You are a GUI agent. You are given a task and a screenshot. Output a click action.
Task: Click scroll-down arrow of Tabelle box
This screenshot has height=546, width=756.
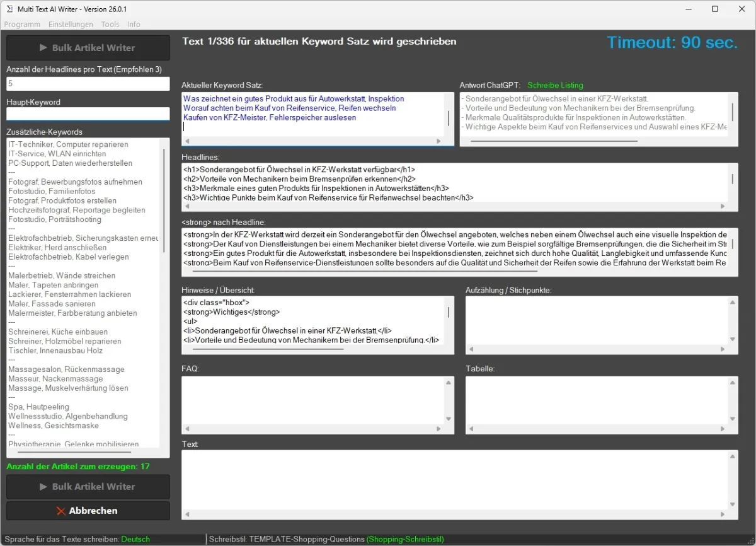(733, 419)
